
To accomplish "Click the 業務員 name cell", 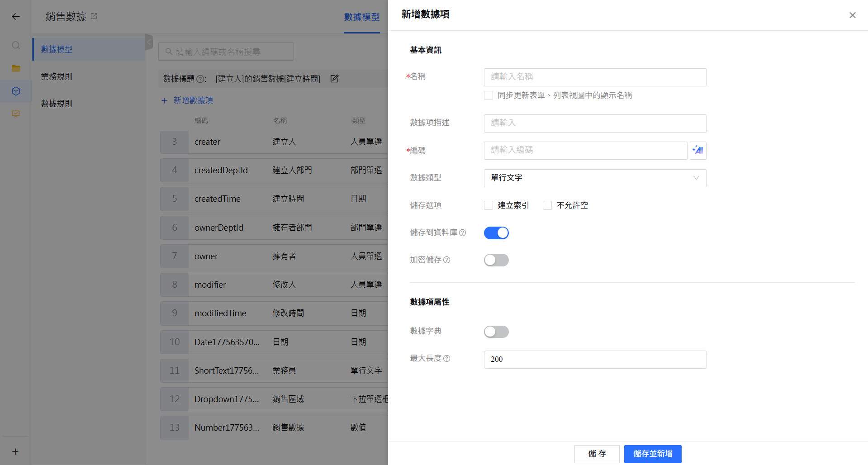I will [x=284, y=371].
